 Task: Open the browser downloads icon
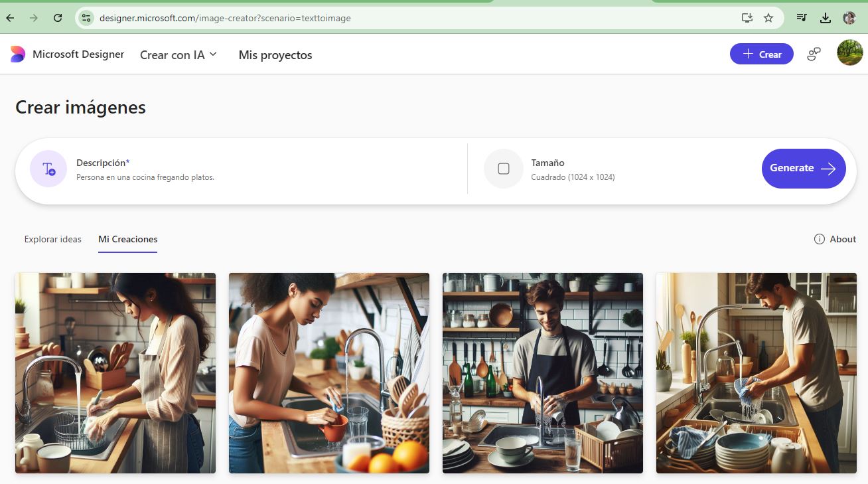click(826, 18)
